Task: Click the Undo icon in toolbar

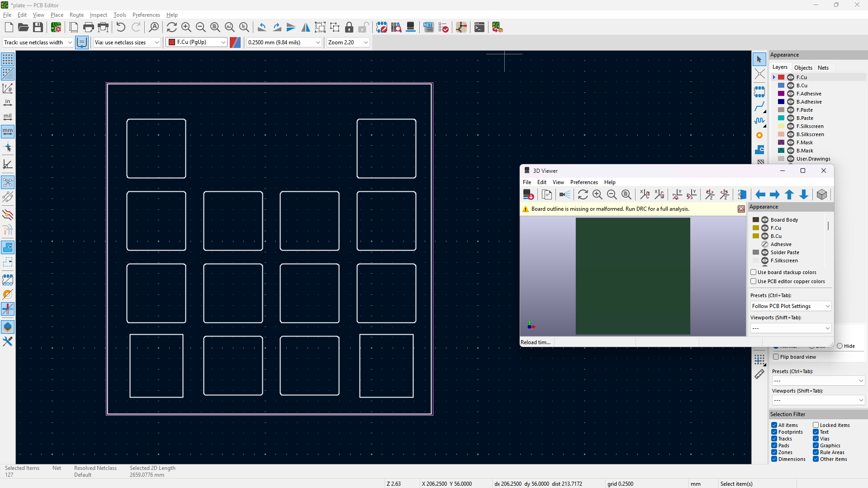Action: (x=121, y=28)
